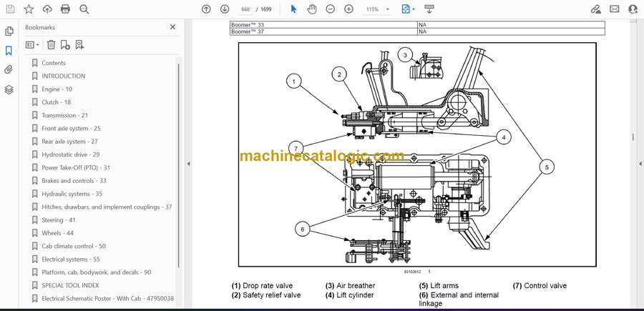The width and height of the screenshot is (644, 311).
Task: Click the Print file icon
Action: [x=66, y=9]
